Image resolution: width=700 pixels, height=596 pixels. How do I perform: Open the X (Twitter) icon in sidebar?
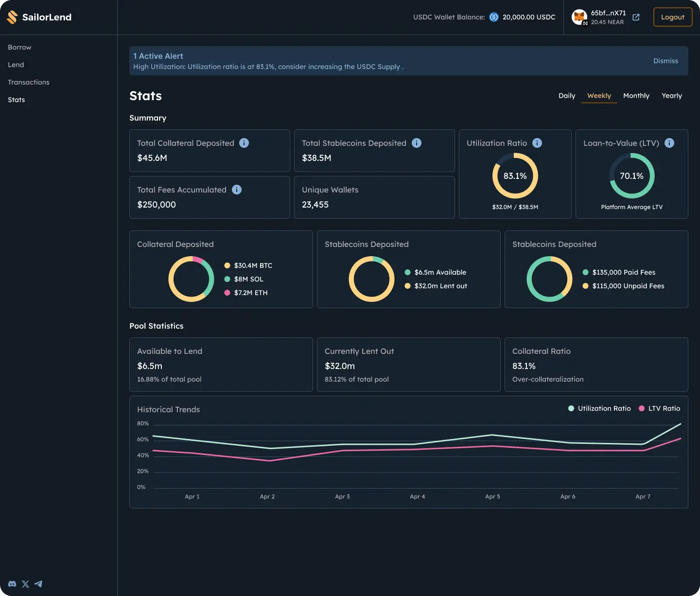point(25,584)
